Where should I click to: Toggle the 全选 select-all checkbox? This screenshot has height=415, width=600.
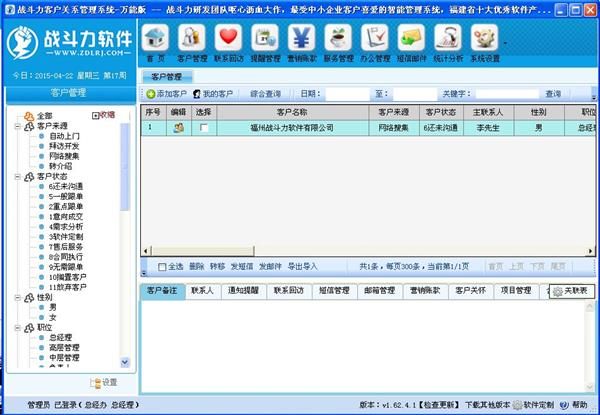[x=163, y=266]
